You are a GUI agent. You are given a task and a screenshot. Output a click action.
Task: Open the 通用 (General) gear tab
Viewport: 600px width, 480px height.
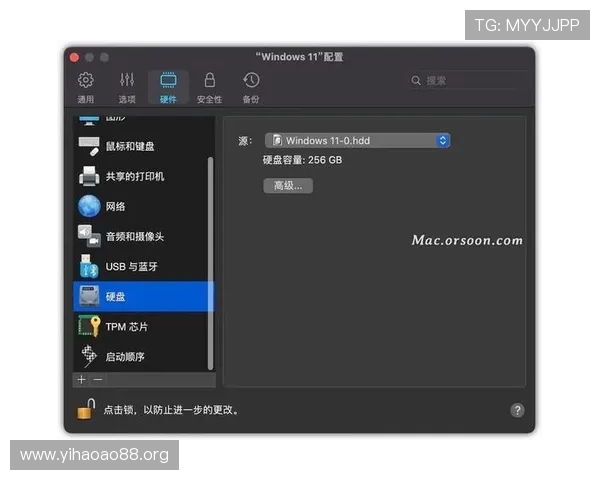coord(86,87)
